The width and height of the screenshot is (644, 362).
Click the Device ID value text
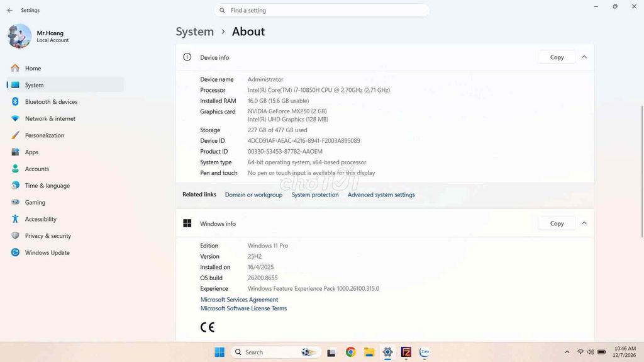[304, 140]
